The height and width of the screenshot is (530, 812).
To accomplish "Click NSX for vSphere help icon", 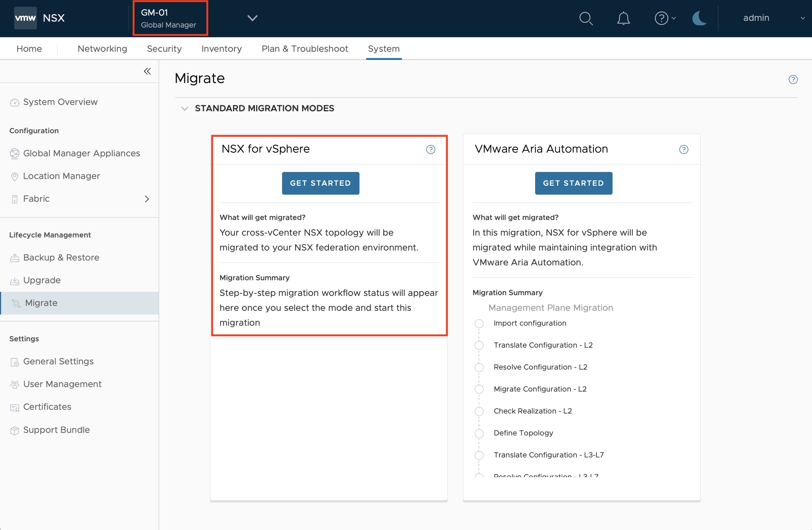I will click(x=431, y=149).
